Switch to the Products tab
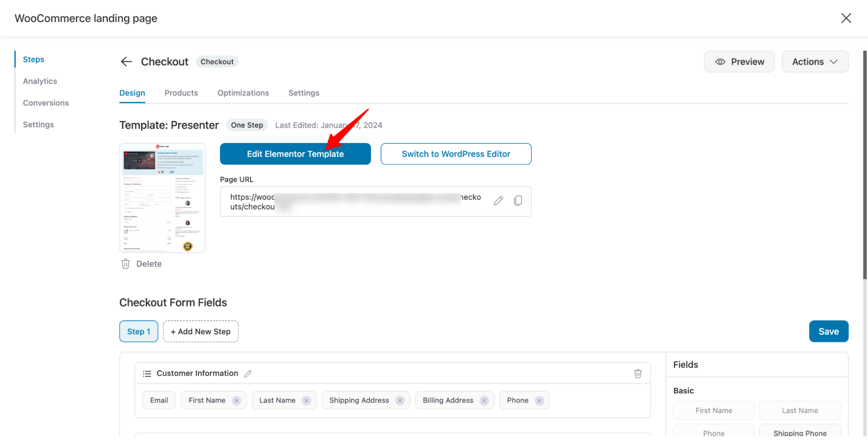868x446 pixels. [x=181, y=93]
